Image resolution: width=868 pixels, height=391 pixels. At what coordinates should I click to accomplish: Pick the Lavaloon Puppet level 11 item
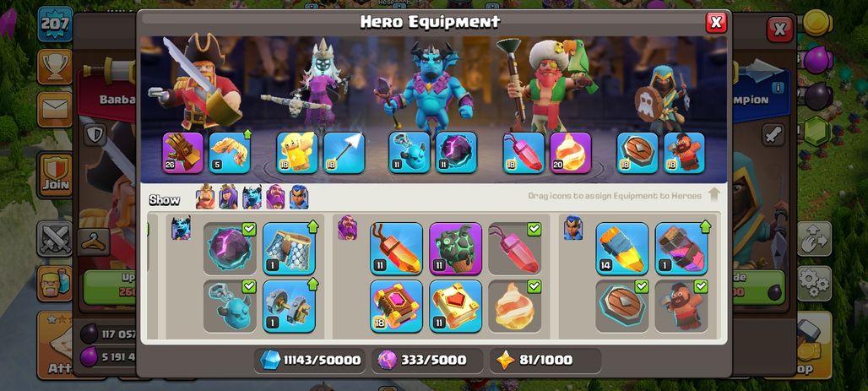click(455, 248)
